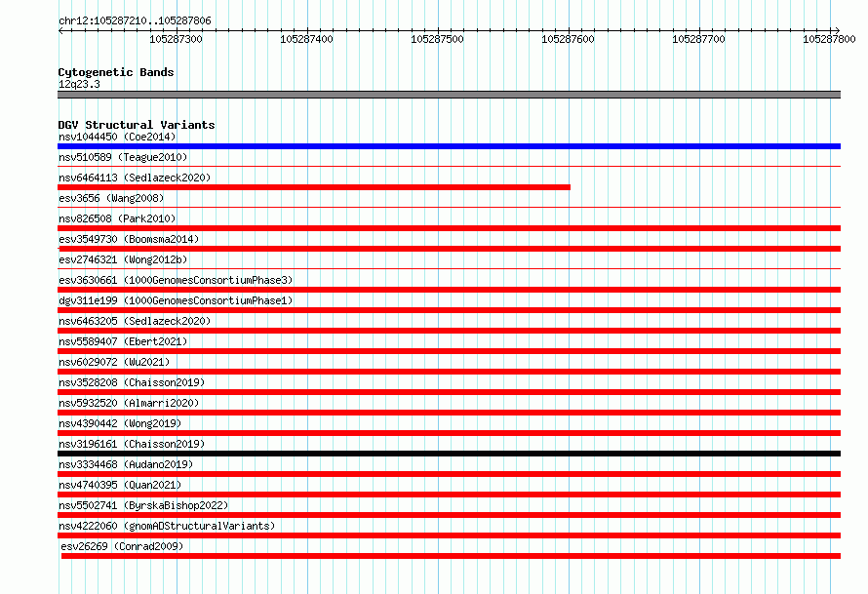The image size is (868, 594).
Task: Open variant esv3549730 (Boomsma2014) label
Action: click(x=129, y=239)
